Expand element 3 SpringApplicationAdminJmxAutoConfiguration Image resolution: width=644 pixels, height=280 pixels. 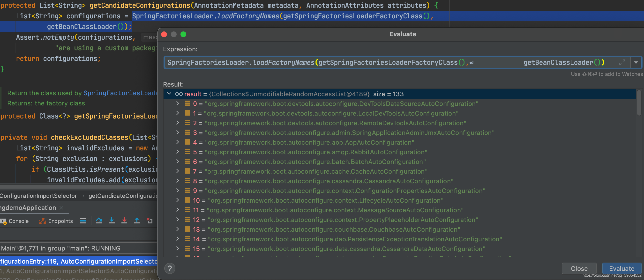[x=178, y=132]
